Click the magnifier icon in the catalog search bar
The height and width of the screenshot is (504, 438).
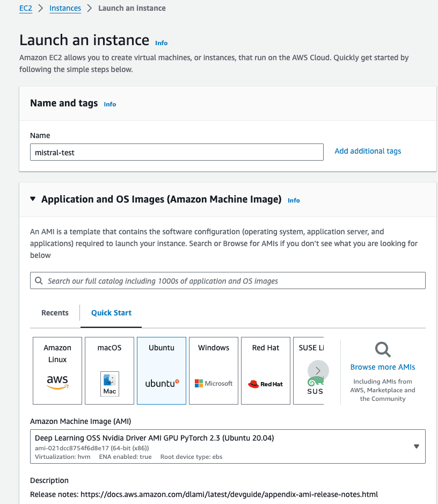click(38, 280)
